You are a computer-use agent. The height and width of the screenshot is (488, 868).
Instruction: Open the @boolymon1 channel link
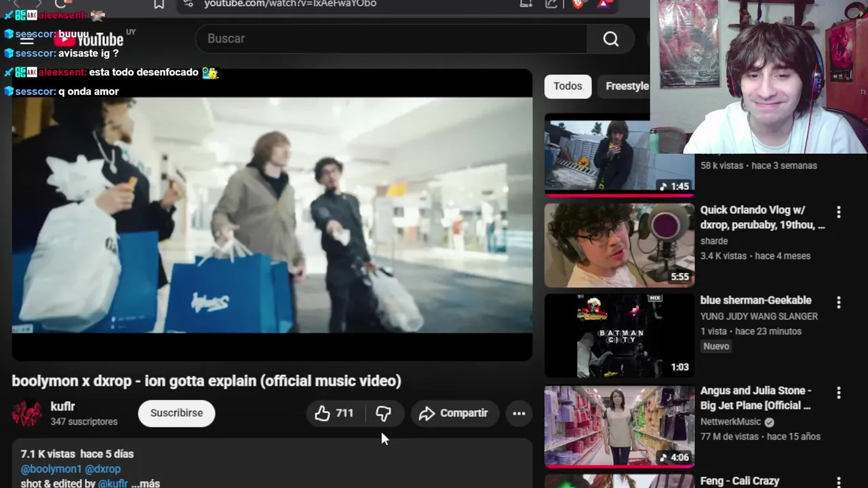[x=52, y=469]
